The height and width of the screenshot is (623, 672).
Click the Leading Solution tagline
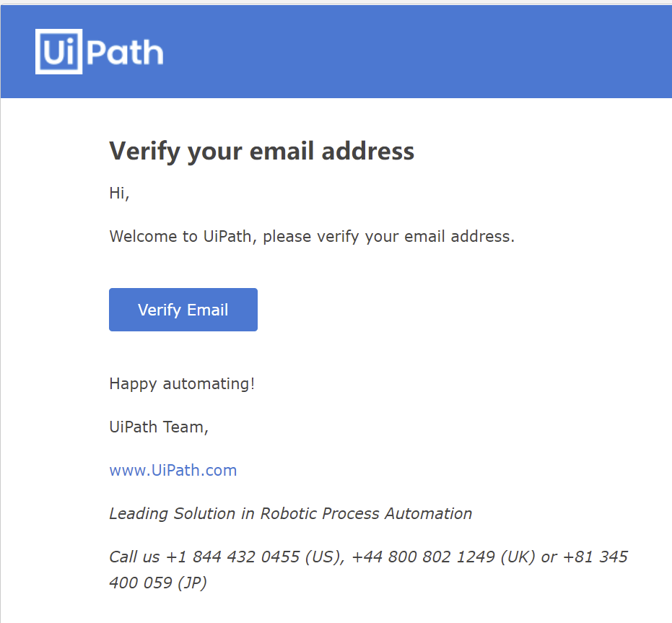click(x=290, y=513)
